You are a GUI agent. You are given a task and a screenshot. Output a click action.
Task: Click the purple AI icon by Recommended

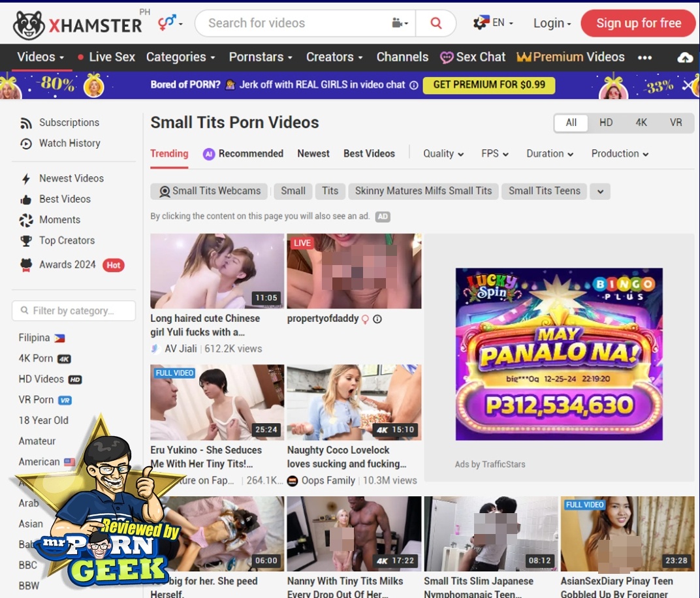click(x=208, y=154)
